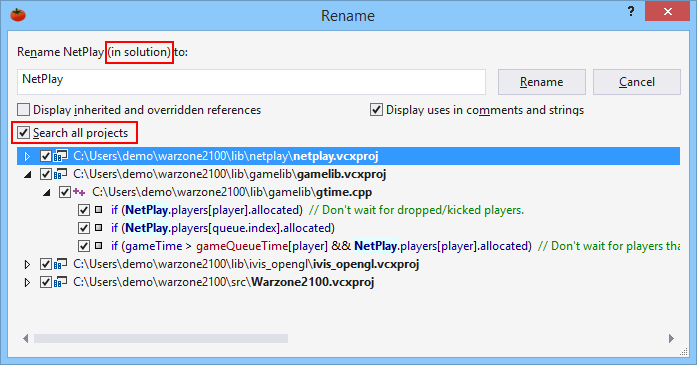The width and height of the screenshot is (697, 365).
Task: Expand the netplay.vcxproj tree node
Action: tap(27, 156)
